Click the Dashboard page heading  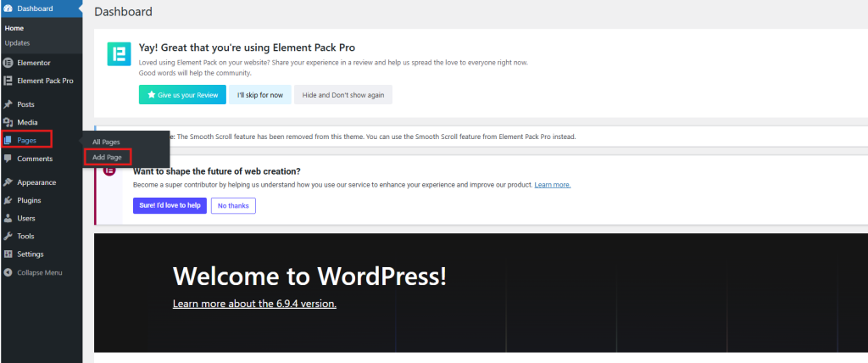point(124,12)
